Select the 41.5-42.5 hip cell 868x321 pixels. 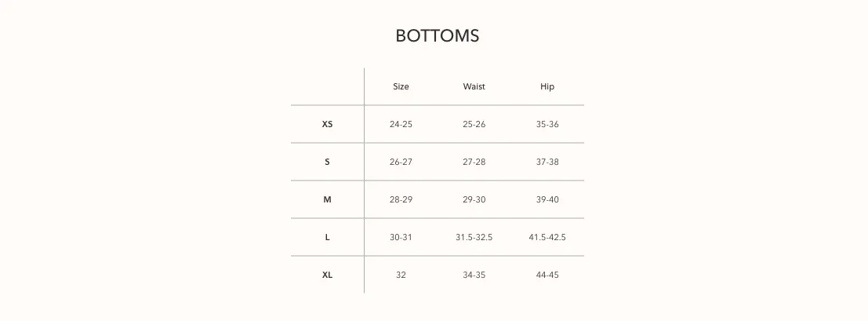tap(547, 237)
